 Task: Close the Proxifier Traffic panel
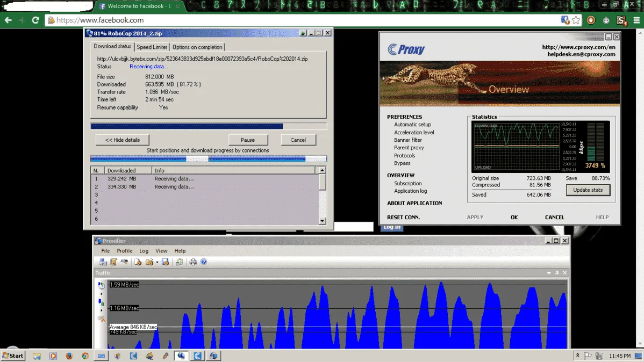[565, 273]
